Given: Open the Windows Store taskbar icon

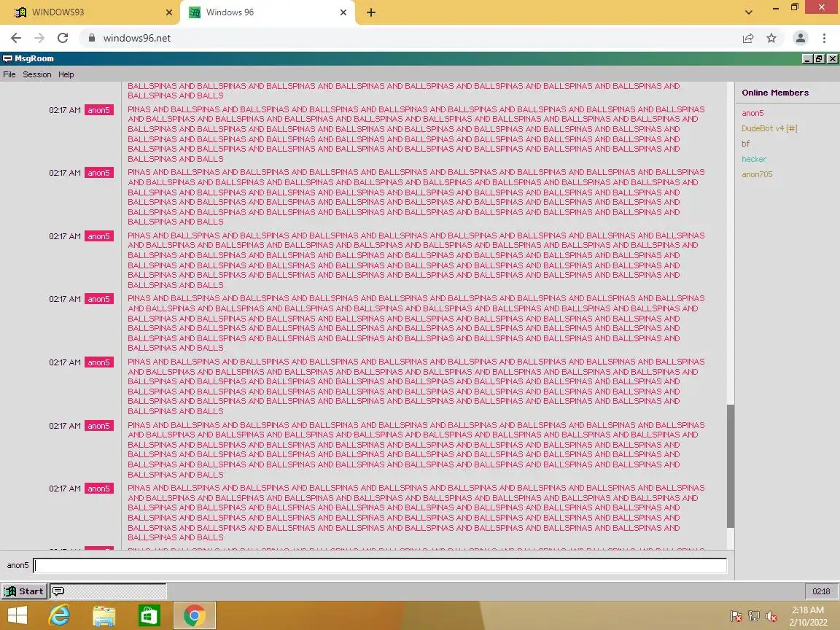Looking at the screenshot, I should click(149, 615).
